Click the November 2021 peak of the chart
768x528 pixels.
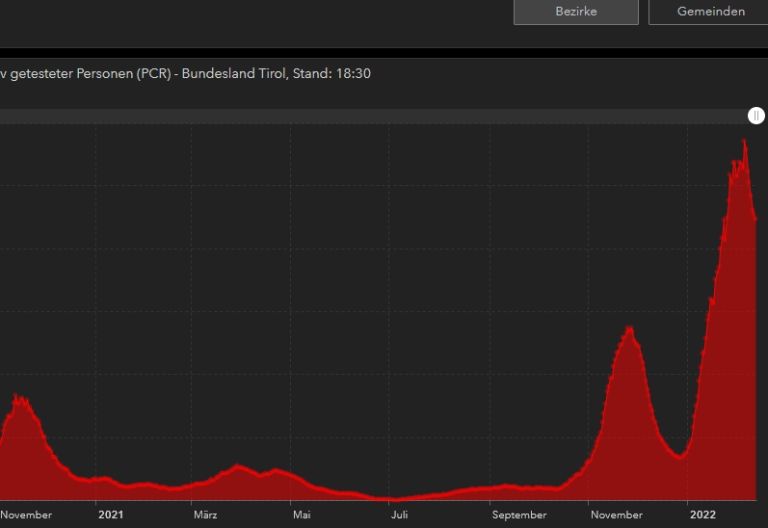pos(629,328)
